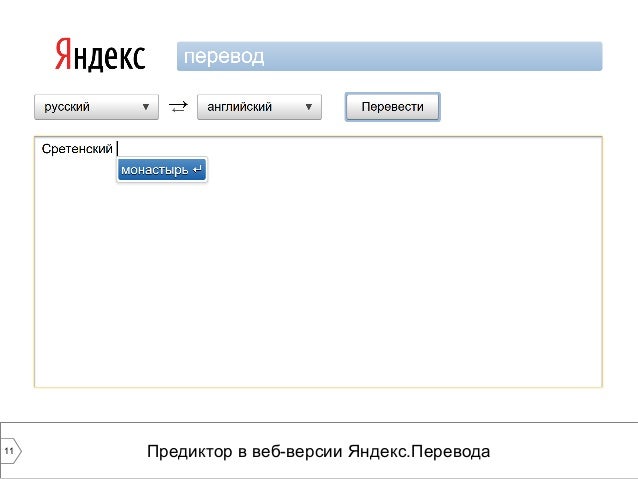
Task: Click inside the translation text area
Action: 318,262
